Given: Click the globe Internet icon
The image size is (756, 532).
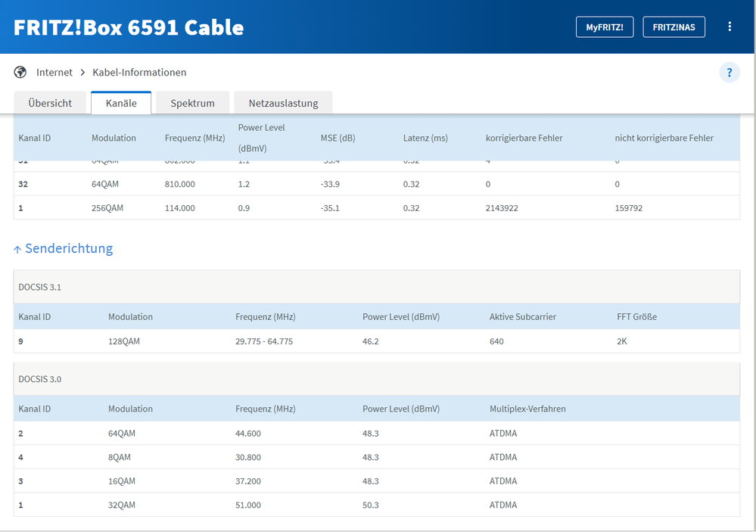Looking at the screenshot, I should point(20,73).
